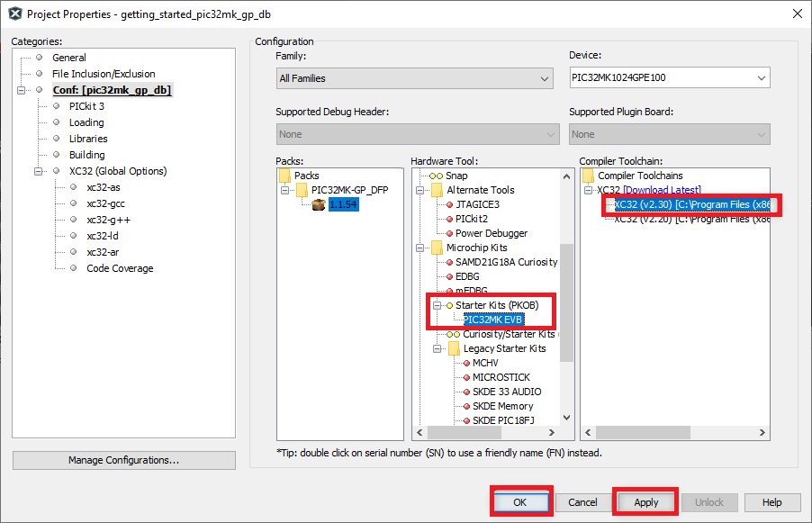Image resolution: width=812 pixels, height=523 pixels.
Task: Click the Download Latest link
Action: coord(663,190)
